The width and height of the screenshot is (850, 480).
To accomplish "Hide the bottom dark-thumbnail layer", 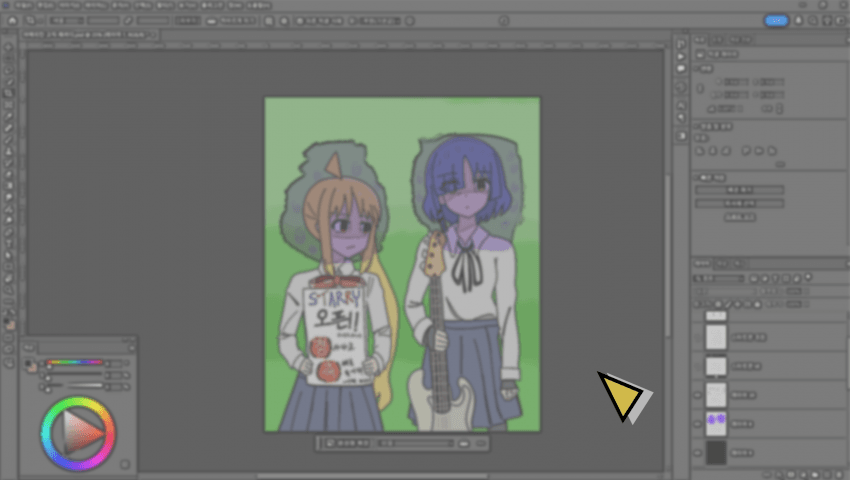I will click(x=698, y=453).
